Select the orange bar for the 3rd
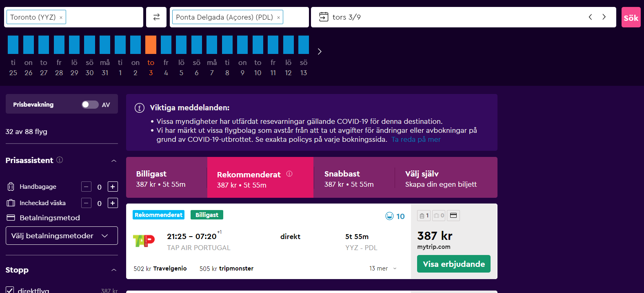The image size is (644, 293). click(x=151, y=45)
